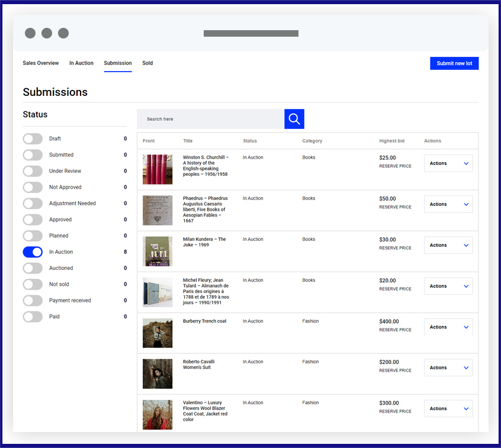Click the Valentino red blazer photo
The width and height of the screenshot is (501, 448).
pos(157,415)
